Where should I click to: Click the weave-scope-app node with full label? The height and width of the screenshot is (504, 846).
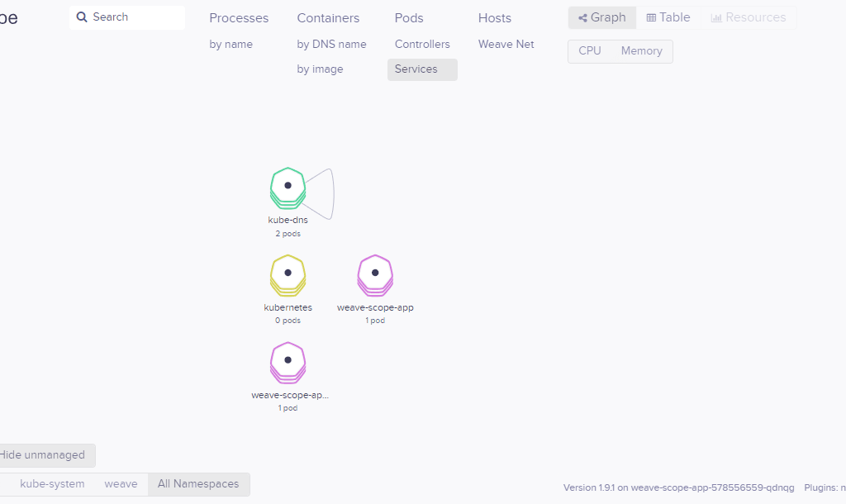(375, 273)
